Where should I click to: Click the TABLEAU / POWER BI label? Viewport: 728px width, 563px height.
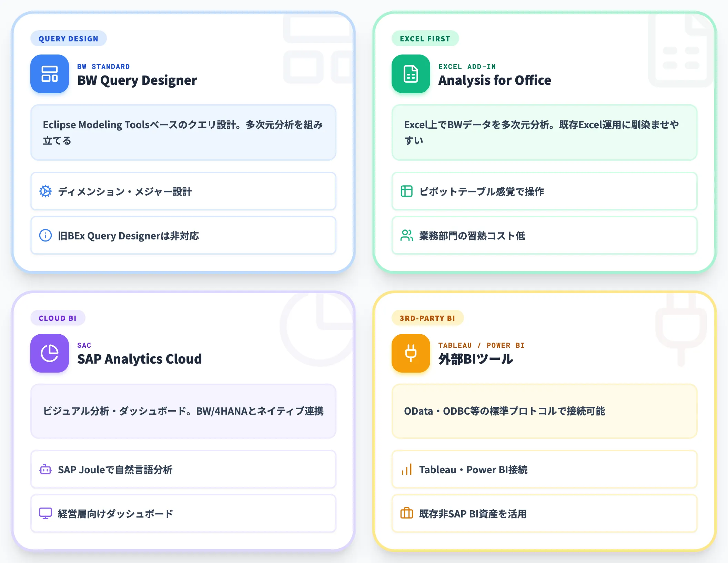pos(481,345)
